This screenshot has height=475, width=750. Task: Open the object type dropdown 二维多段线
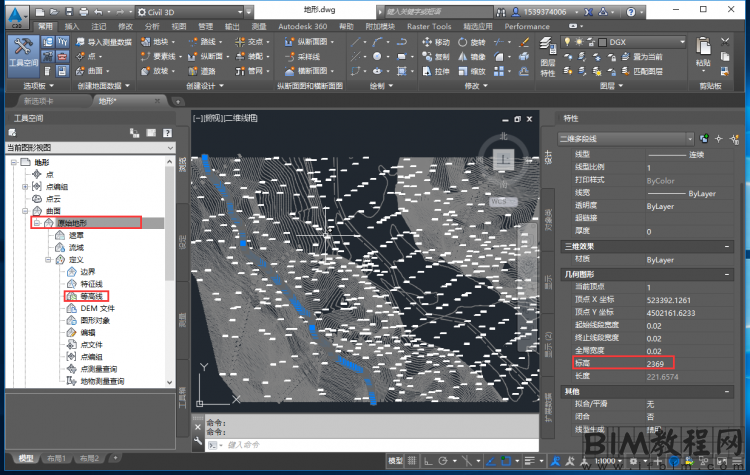626,139
